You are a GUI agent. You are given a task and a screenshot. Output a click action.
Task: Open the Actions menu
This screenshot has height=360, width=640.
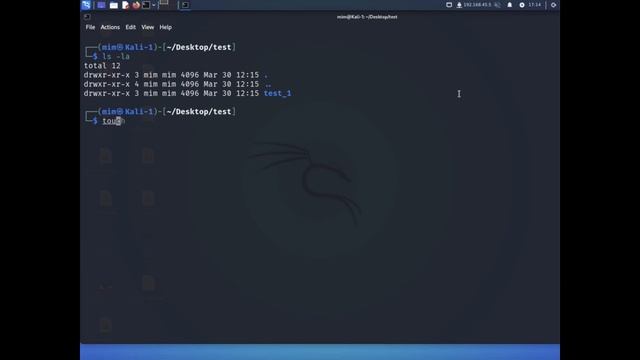point(110,27)
